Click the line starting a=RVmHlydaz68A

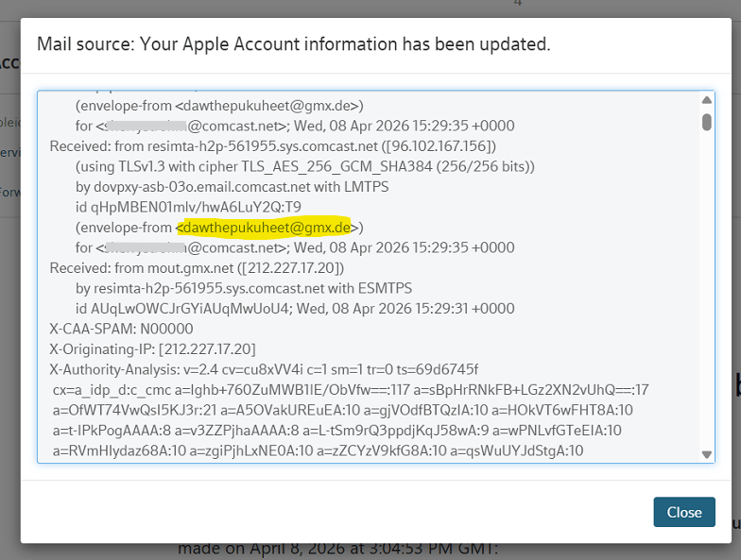pos(318,450)
